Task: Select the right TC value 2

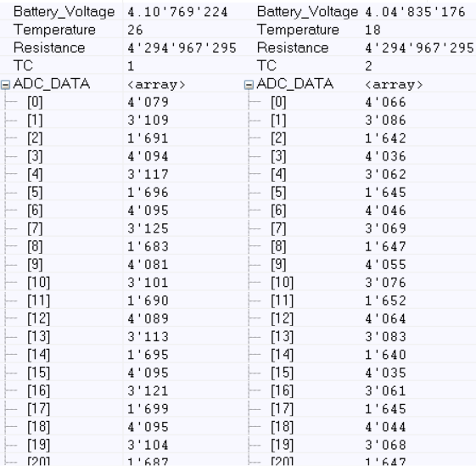Action: coord(368,66)
